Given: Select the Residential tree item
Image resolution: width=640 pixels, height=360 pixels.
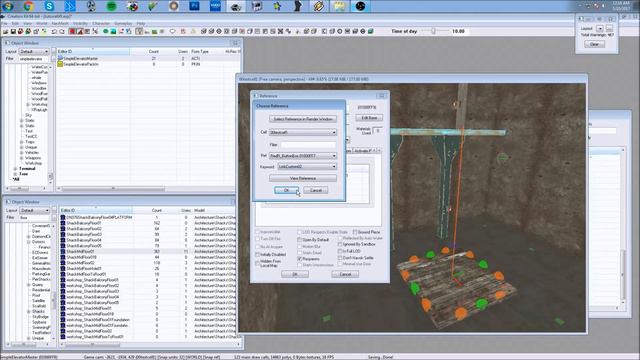Looking at the screenshot, I should click(41, 290).
